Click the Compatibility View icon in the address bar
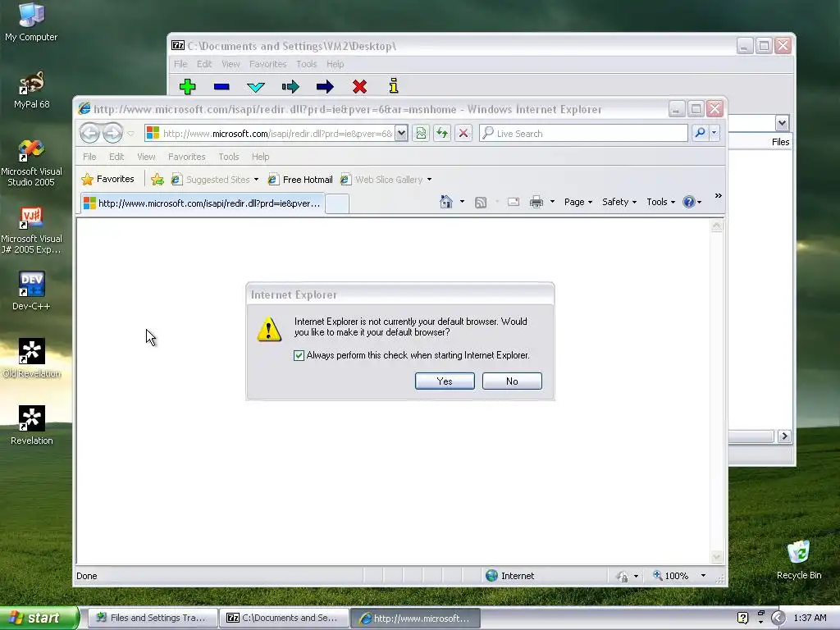 click(421, 133)
